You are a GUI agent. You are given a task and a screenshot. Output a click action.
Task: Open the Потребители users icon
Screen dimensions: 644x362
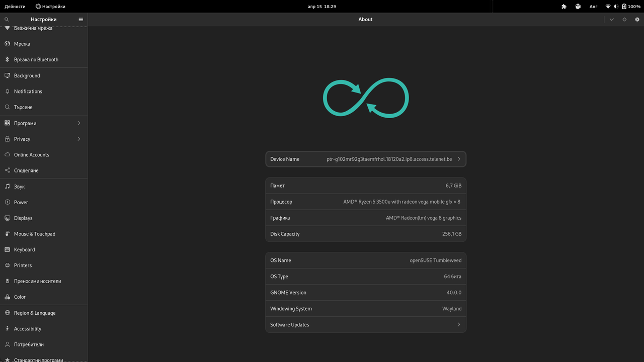(7, 344)
